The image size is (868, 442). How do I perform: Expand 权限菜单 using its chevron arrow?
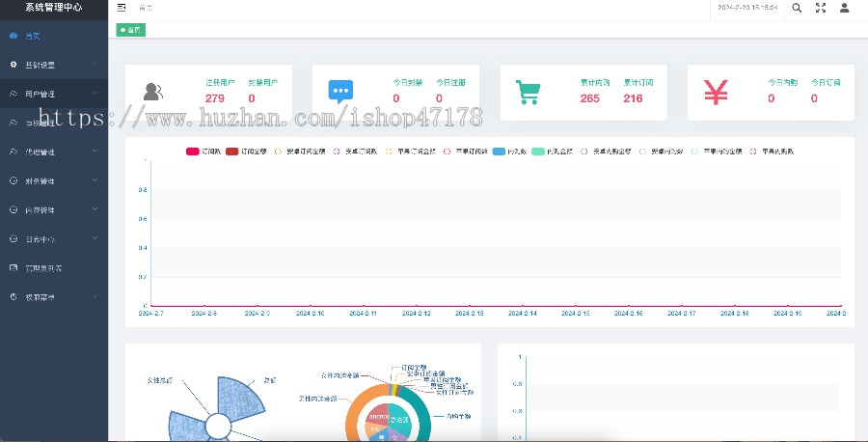coord(95,296)
